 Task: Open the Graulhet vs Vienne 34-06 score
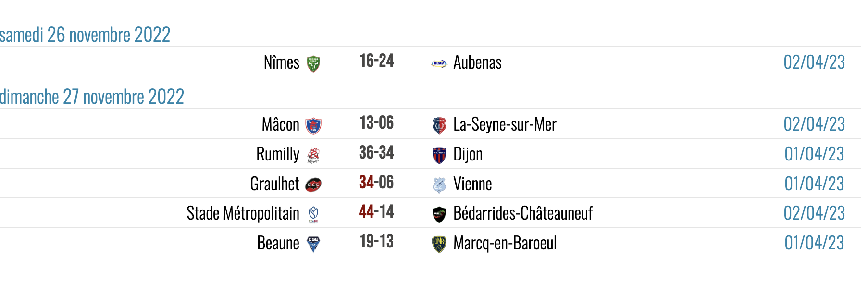(x=376, y=183)
